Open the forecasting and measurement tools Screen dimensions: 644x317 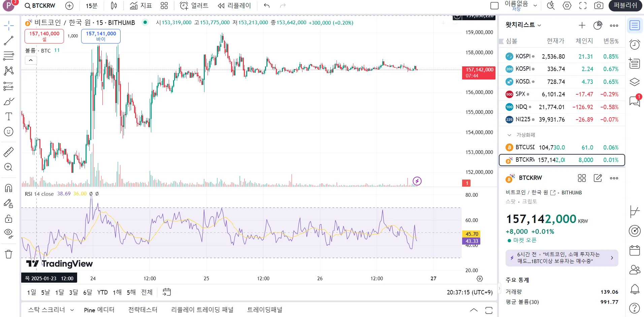9,86
